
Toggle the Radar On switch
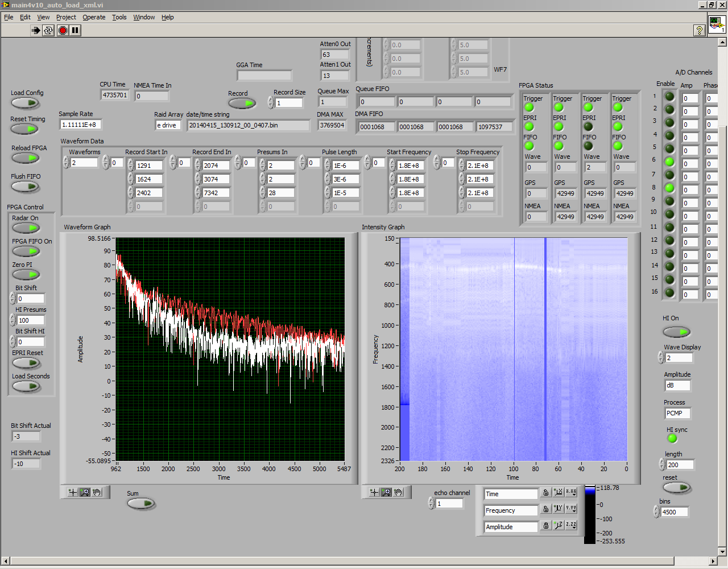(x=26, y=228)
